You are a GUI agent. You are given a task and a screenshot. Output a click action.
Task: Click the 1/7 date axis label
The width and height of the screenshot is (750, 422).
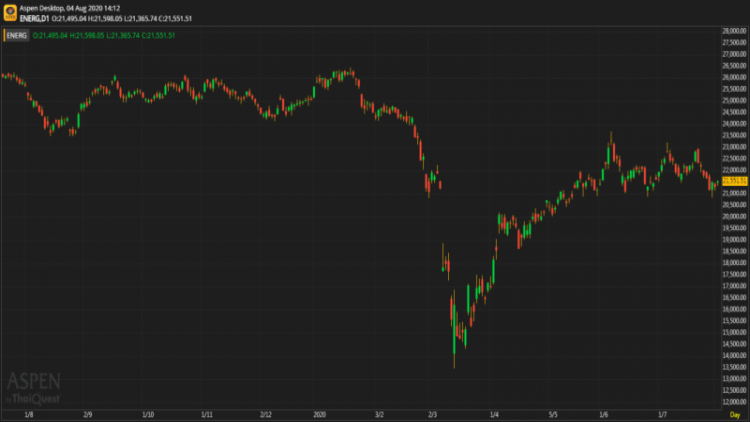coord(662,415)
